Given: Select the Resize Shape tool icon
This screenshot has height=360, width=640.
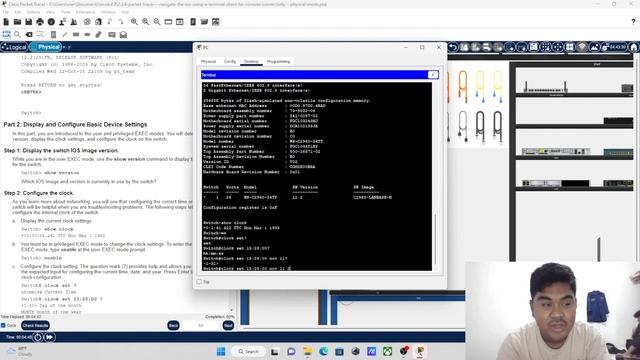Looking at the screenshot, I should [x=40, y=35].
